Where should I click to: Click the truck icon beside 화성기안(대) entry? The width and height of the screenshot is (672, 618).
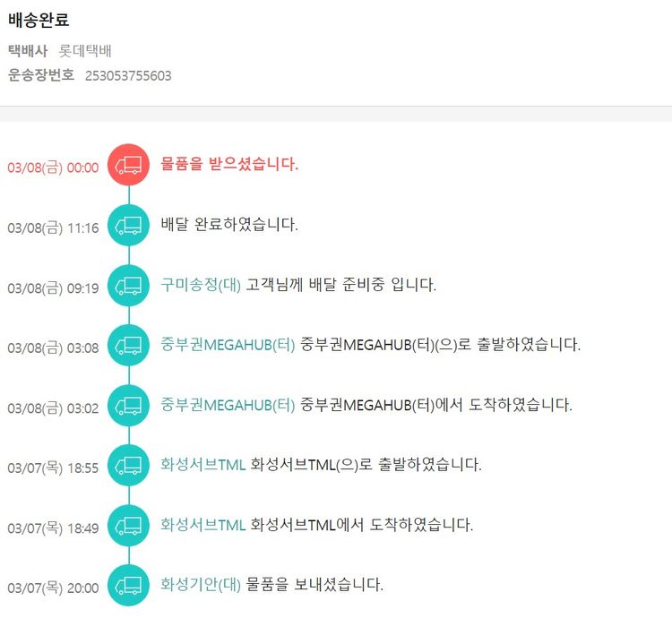click(x=129, y=585)
